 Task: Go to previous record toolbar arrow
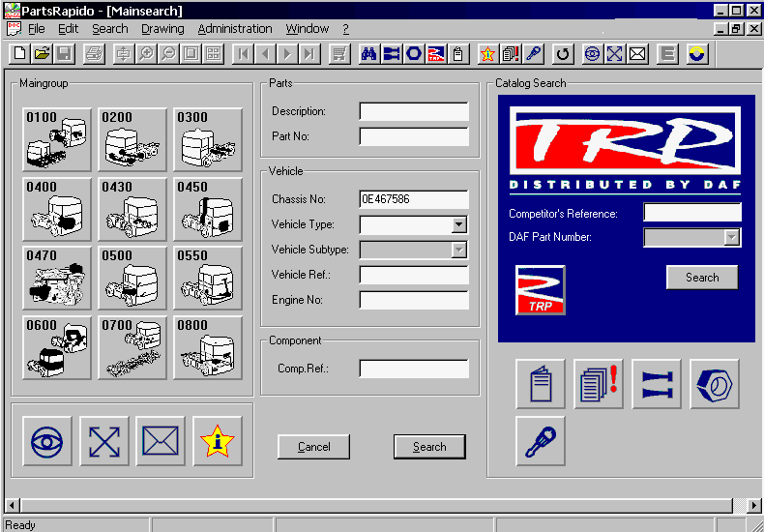point(265,53)
